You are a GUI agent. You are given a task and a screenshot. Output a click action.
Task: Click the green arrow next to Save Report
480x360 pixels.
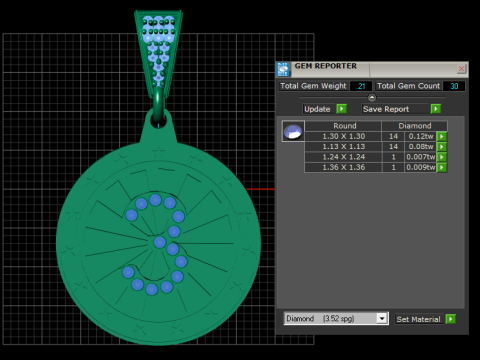tap(436, 109)
